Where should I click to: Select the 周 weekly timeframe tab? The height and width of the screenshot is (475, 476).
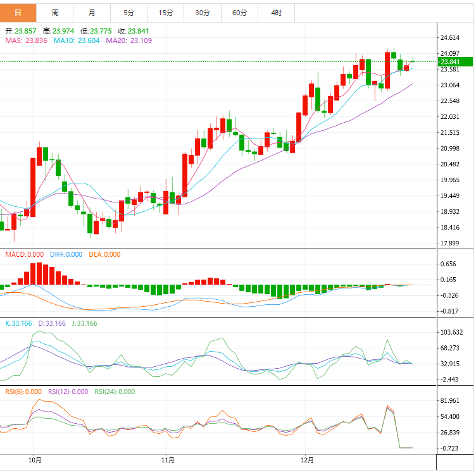coord(55,13)
